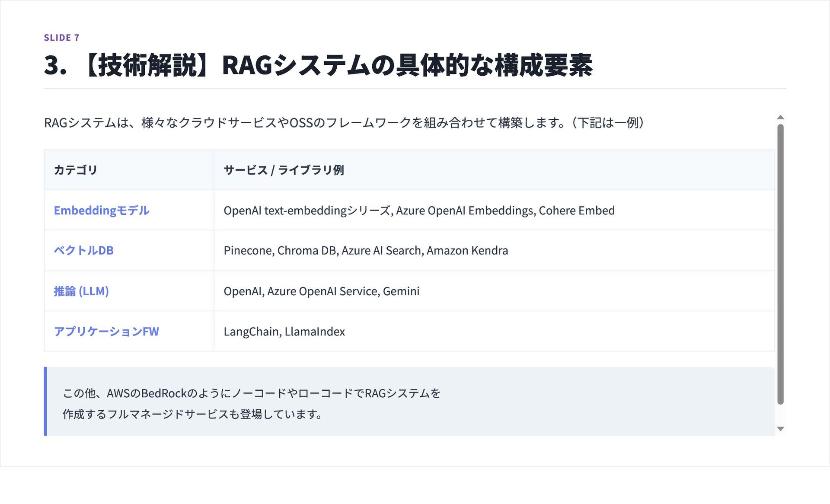Click the SLIDE 7 label
The height and width of the screenshot is (504, 830).
pos(61,38)
